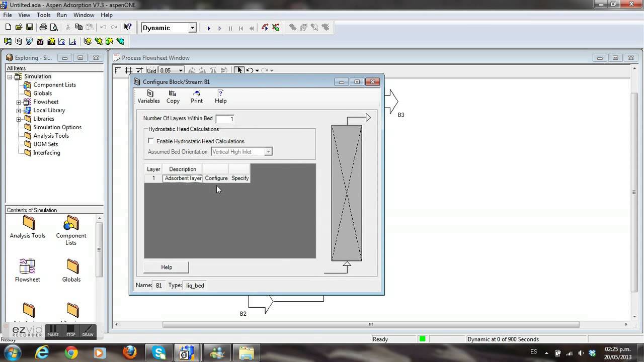Click the cyan star icon in second toolbar
The height and width of the screenshot is (362, 644).
tap(120, 41)
